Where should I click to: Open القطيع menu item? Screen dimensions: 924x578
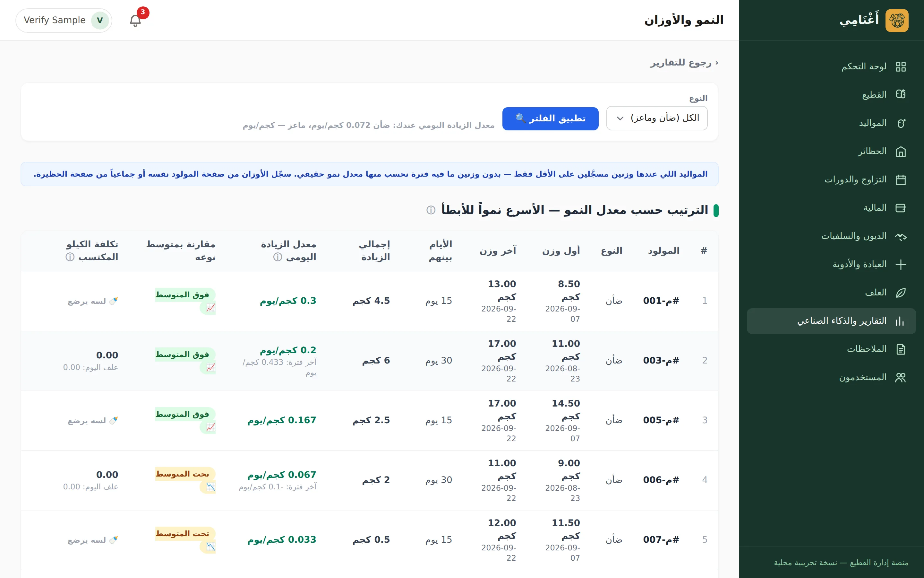831,94
